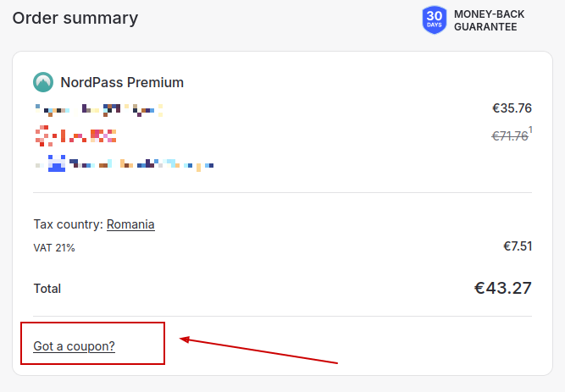Click the blurred red discount text line
This screenshot has height=392, width=565.
(x=75, y=135)
